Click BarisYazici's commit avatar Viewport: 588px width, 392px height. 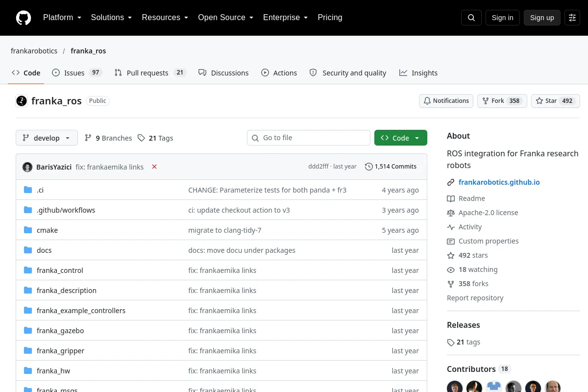click(27, 167)
